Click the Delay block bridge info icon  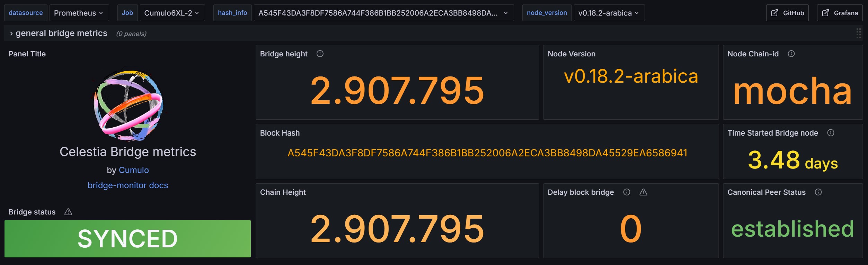(x=627, y=192)
